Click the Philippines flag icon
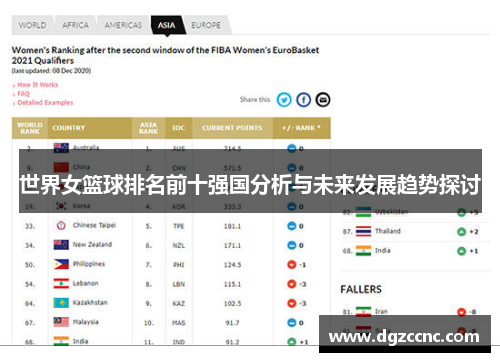 (x=61, y=264)
